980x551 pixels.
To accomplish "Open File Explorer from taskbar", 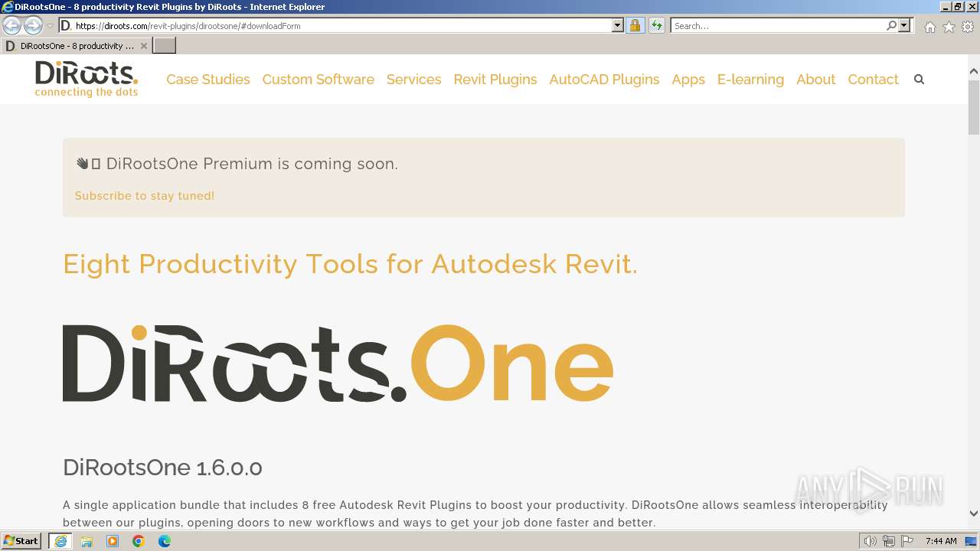I will (87, 541).
